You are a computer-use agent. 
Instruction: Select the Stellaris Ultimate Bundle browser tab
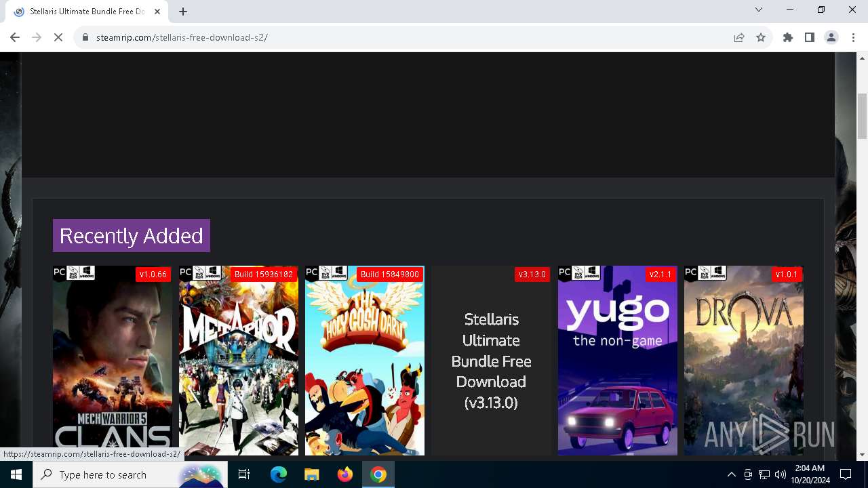point(87,12)
